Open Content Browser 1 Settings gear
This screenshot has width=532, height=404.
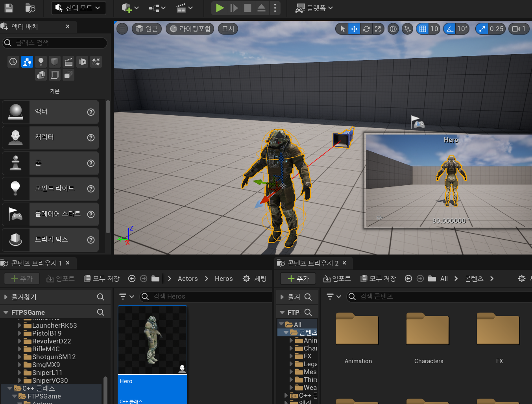[x=255, y=279]
